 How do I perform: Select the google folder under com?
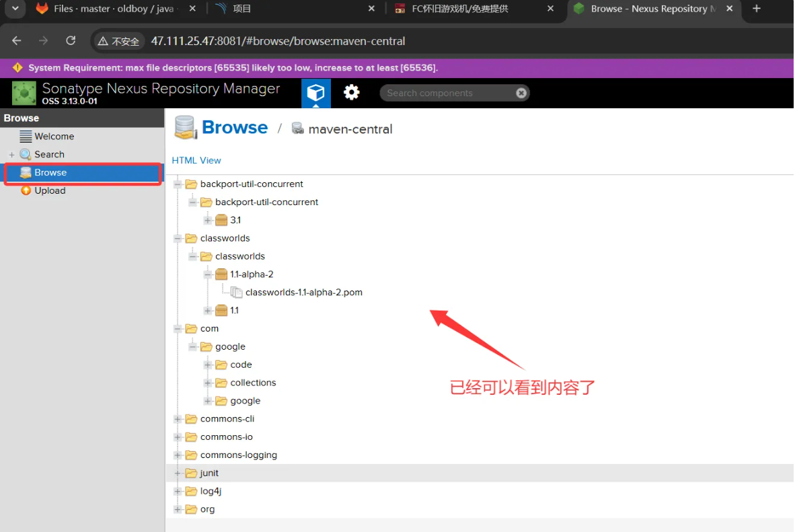coord(229,347)
